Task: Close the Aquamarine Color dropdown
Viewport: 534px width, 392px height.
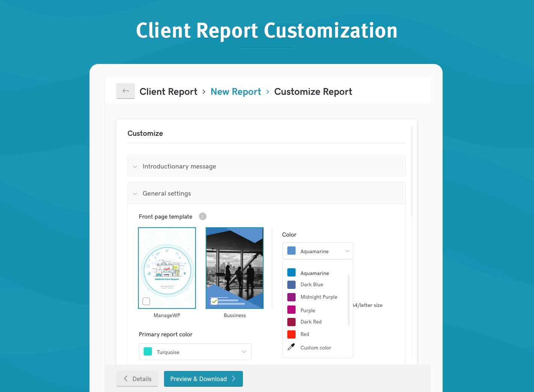Action: pos(317,251)
